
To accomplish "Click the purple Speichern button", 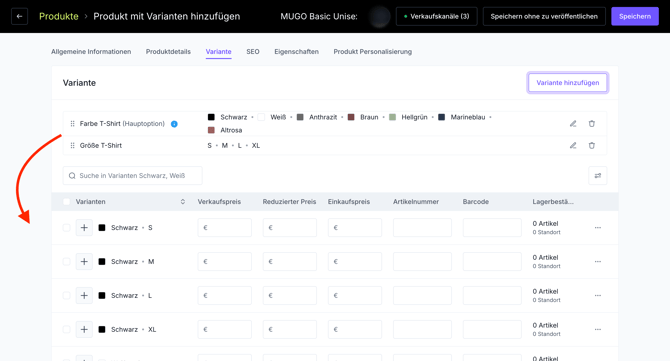I will [635, 16].
